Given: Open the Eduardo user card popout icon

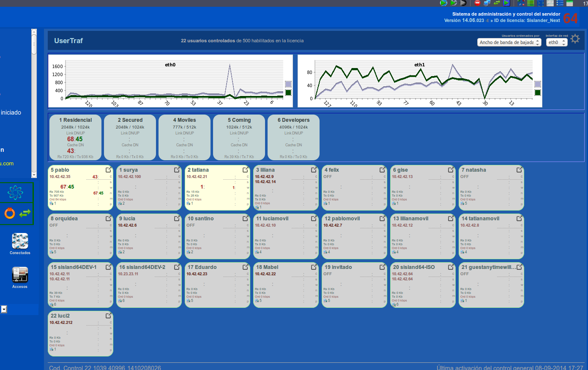Looking at the screenshot, I should coord(246,267).
